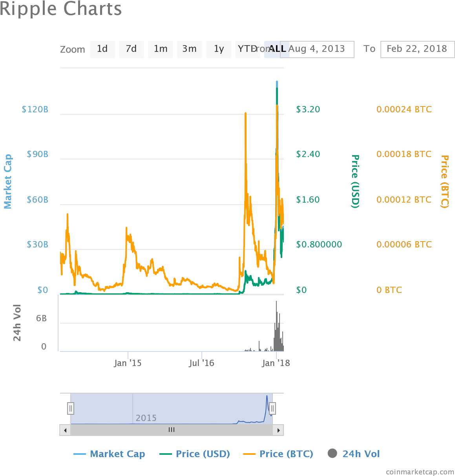455x476 pixels.
Task: Select the 1d zoom preset
Action: point(102,49)
